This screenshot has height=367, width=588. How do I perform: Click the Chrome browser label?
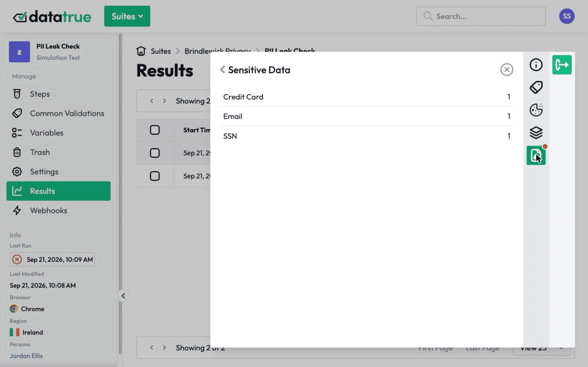(32, 309)
